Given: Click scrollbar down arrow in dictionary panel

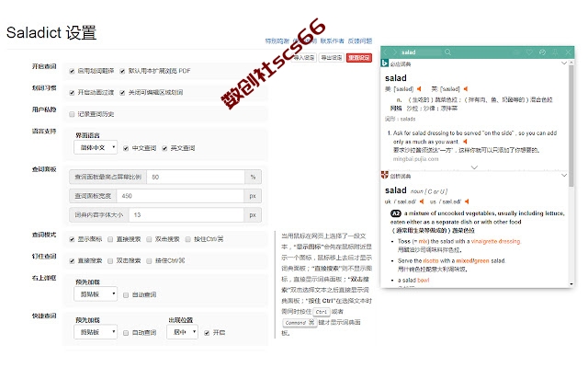Looking at the screenshot, I should coord(571,284).
